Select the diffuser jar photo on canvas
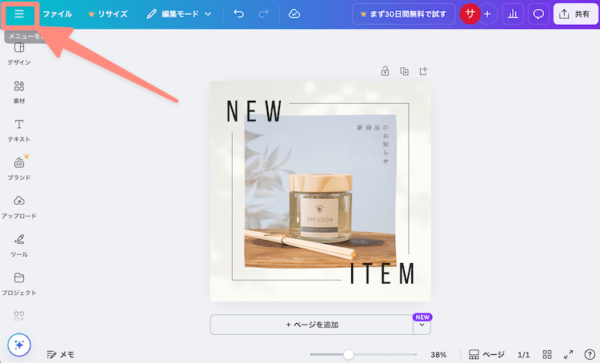The height and width of the screenshot is (363, 600). [320, 191]
